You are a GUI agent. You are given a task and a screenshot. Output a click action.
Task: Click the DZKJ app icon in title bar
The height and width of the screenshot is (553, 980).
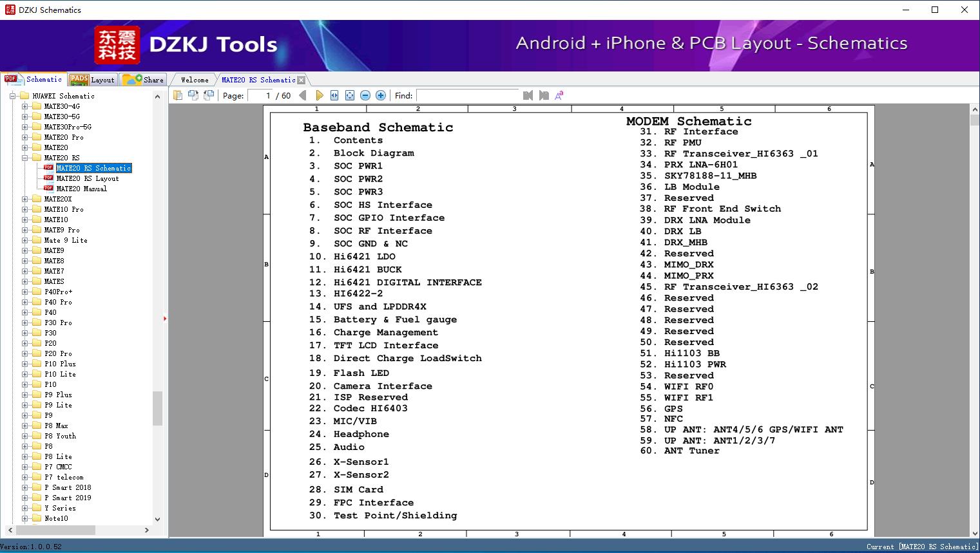pyautogui.click(x=10, y=10)
